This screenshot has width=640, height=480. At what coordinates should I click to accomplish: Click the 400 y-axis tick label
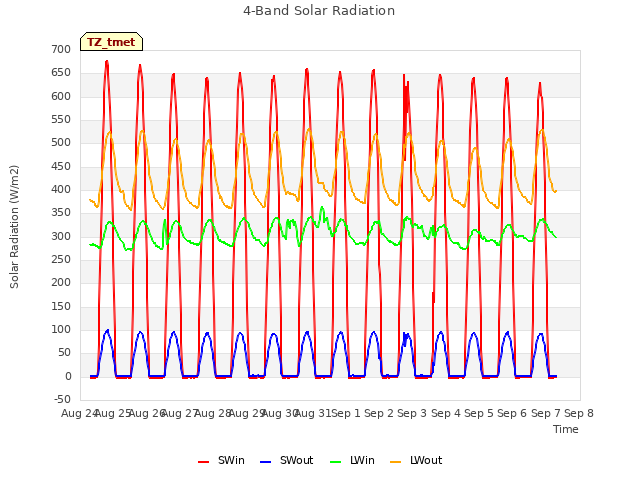click(61, 189)
